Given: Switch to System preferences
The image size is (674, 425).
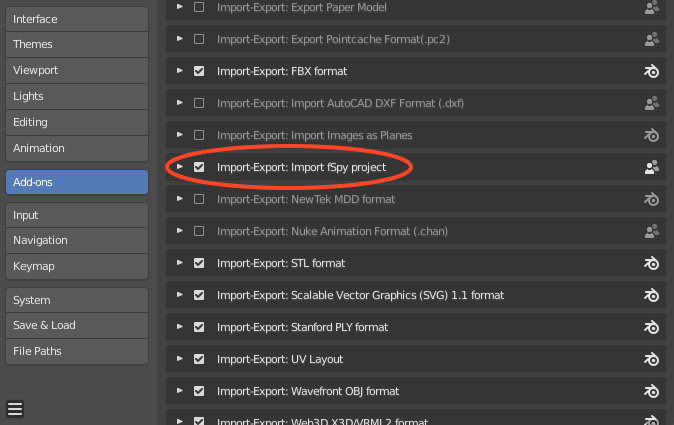Looking at the screenshot, I should [77, 300].
